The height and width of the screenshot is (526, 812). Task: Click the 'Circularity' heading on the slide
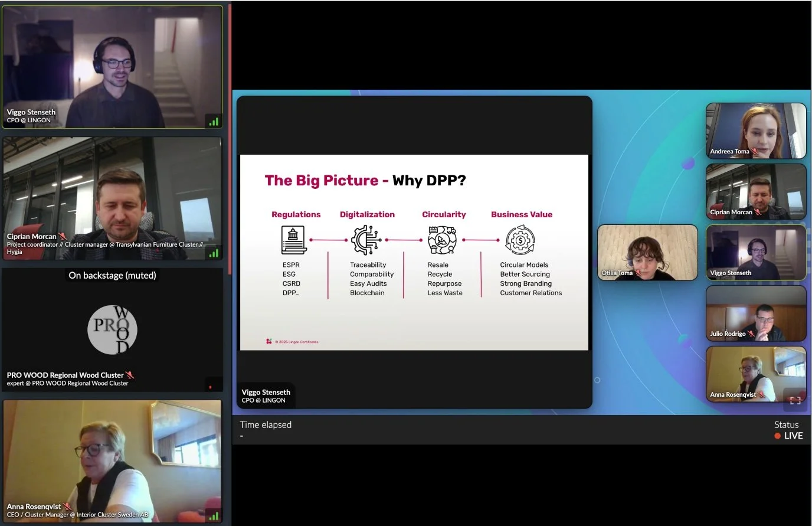point(444,214)
